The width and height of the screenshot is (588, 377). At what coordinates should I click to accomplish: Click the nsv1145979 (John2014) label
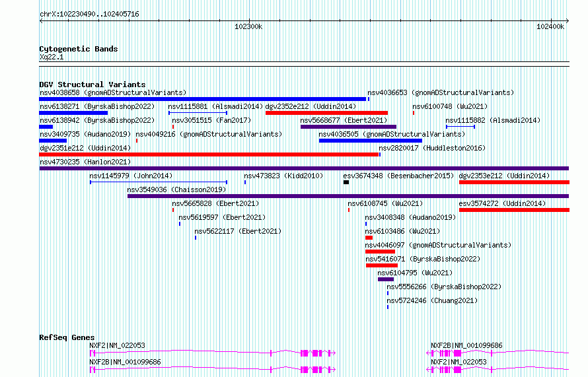(131, 176)
